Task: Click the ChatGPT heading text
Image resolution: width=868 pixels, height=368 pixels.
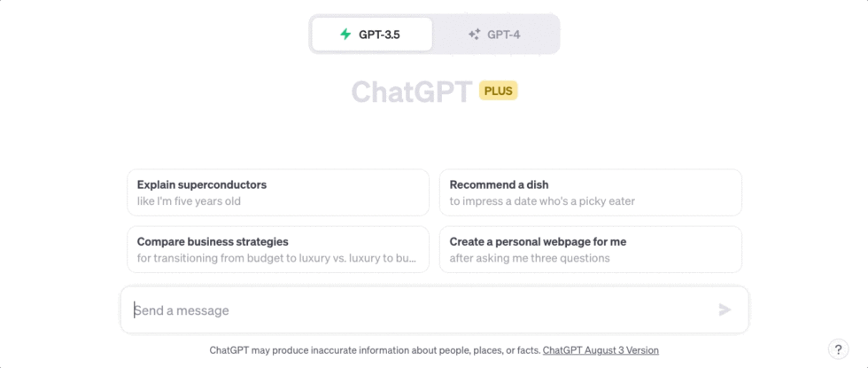Action: (411, 91)
